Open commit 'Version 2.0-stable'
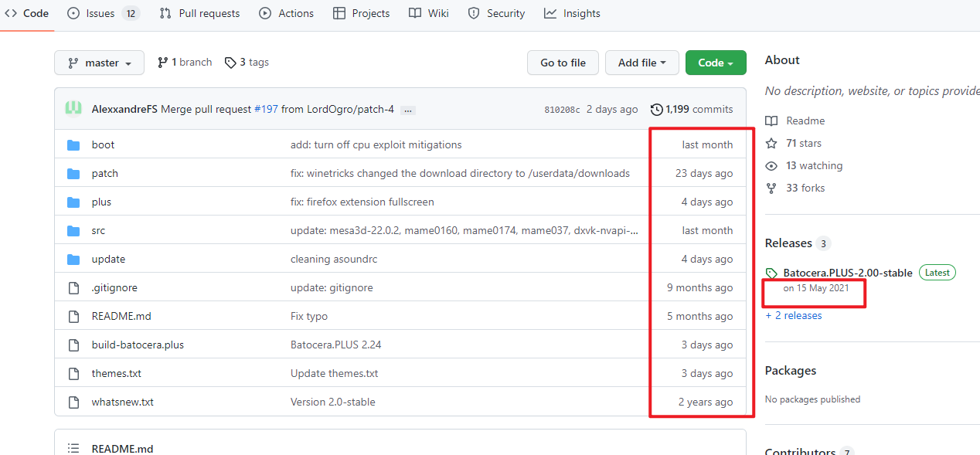 point(333,402)
